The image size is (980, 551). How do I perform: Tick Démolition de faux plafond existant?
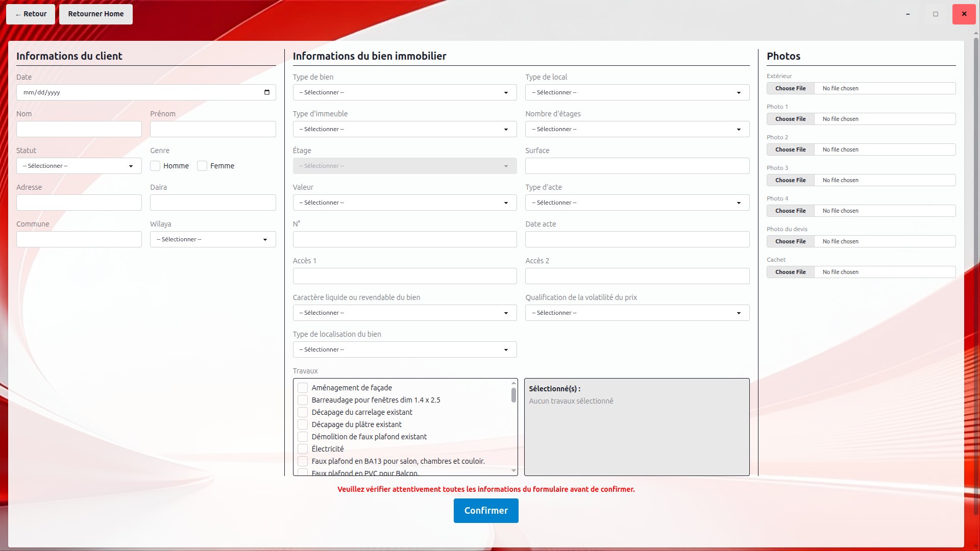tap(303, 437)
